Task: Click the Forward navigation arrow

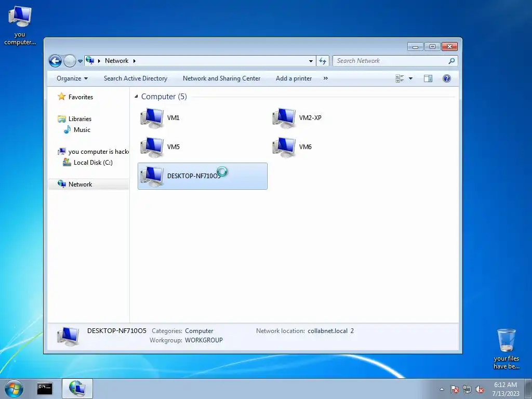Action: [70, 61]
